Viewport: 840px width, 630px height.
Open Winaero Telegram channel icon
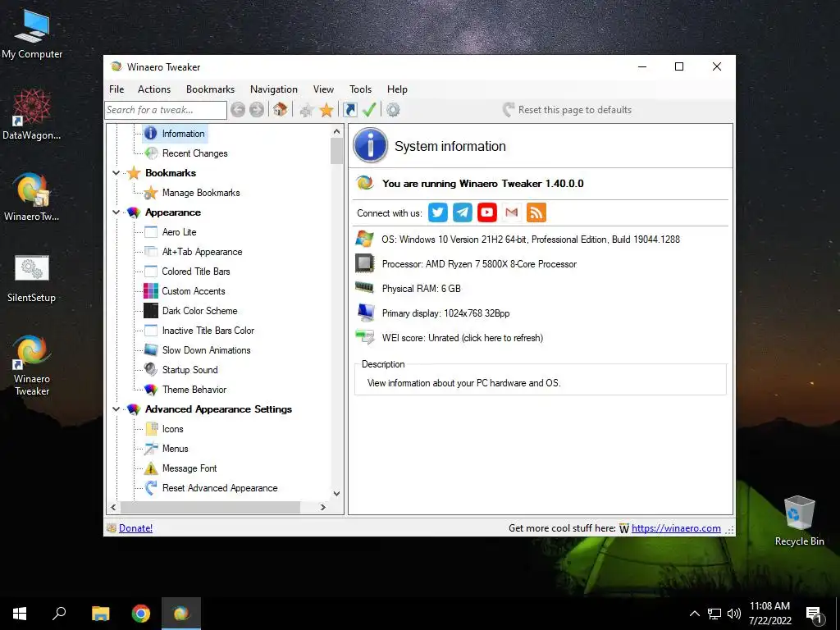point(463,212)
